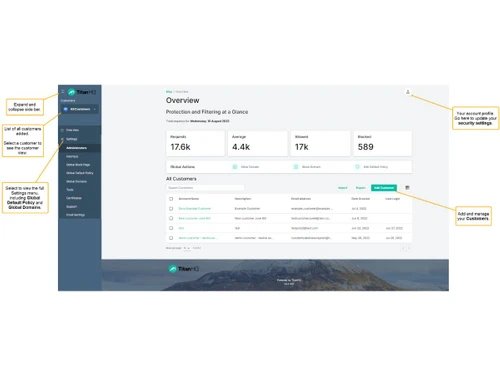Screen dimensions: 500x375
Task: Open Global Domains settings
Action: click(x=76, y=181)
